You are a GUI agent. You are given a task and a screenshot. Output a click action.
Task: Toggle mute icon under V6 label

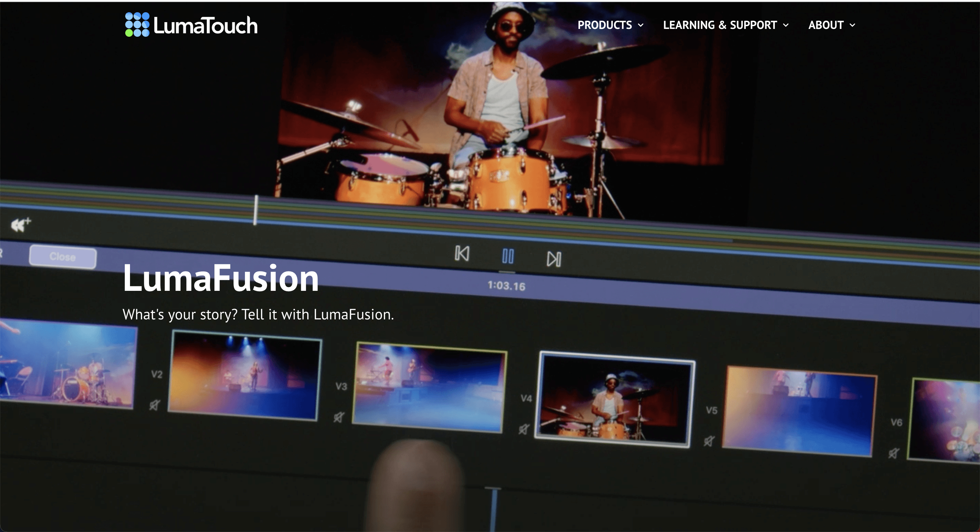click(x=894, y=453)
